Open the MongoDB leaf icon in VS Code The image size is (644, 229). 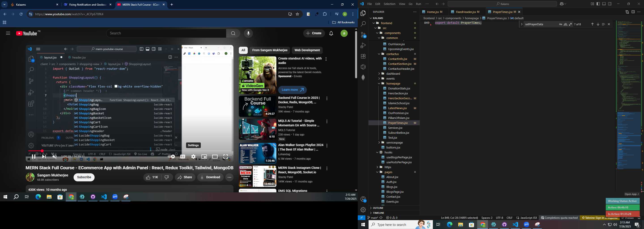pyautogui.click(x=363, y=78)
